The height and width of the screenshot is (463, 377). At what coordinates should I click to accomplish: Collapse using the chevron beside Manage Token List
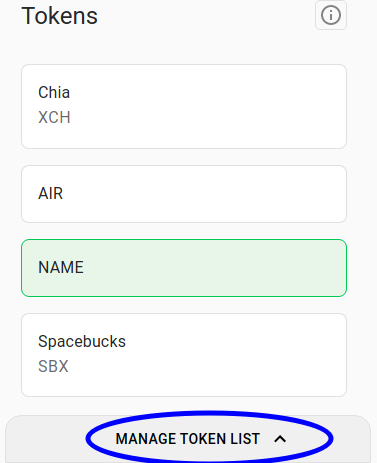280,439
